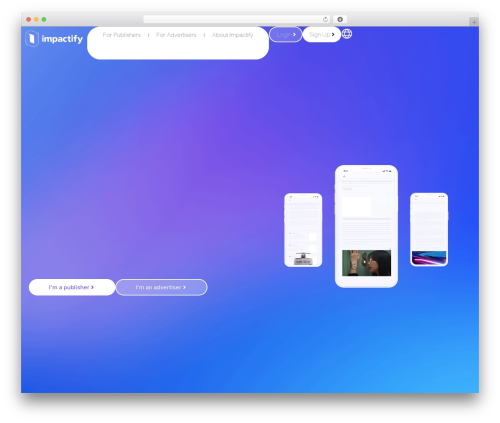Open the globe language selector
Viewport: 500px width, 423px height.
point(347,34)
